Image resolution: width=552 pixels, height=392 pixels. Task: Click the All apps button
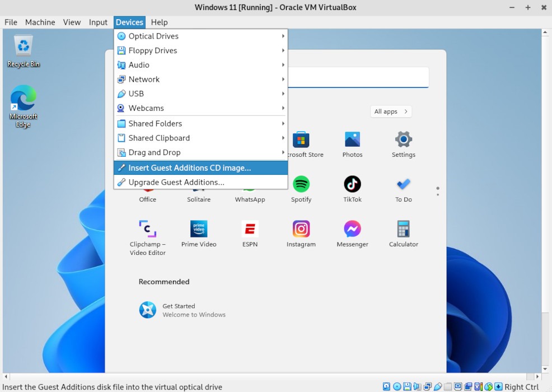point(391,111)
